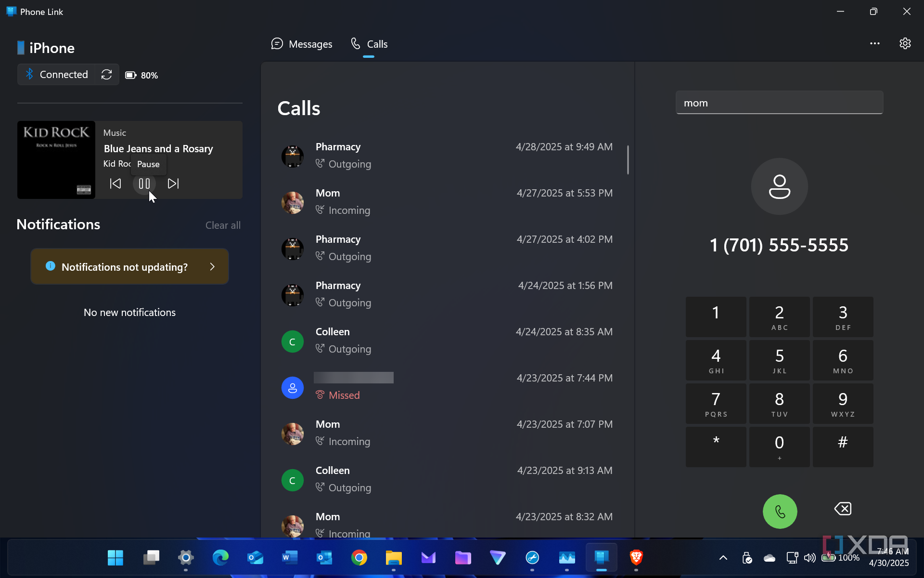Click Clear all notifications
The width and height of the screenshot is (924, 578).
(x=223, y=225)
